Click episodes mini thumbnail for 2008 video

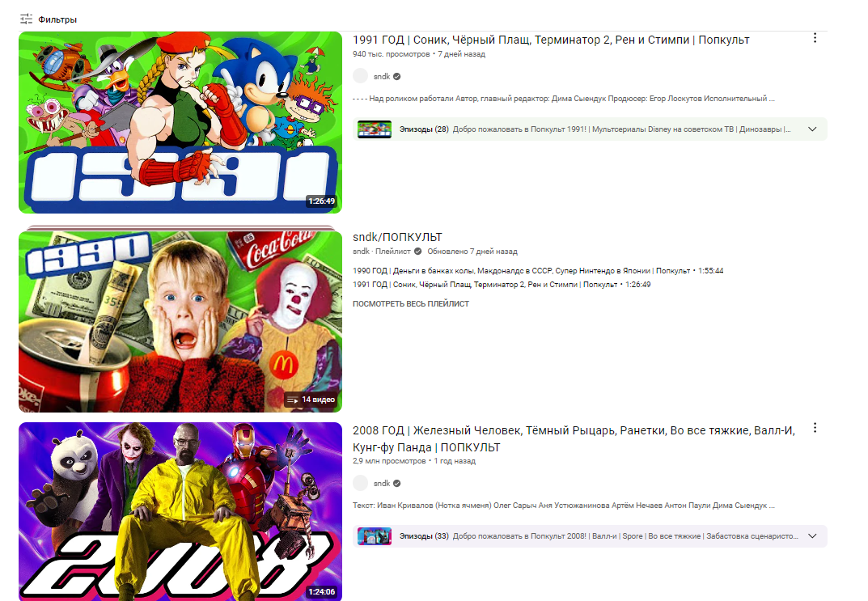(x=375, y=536)
